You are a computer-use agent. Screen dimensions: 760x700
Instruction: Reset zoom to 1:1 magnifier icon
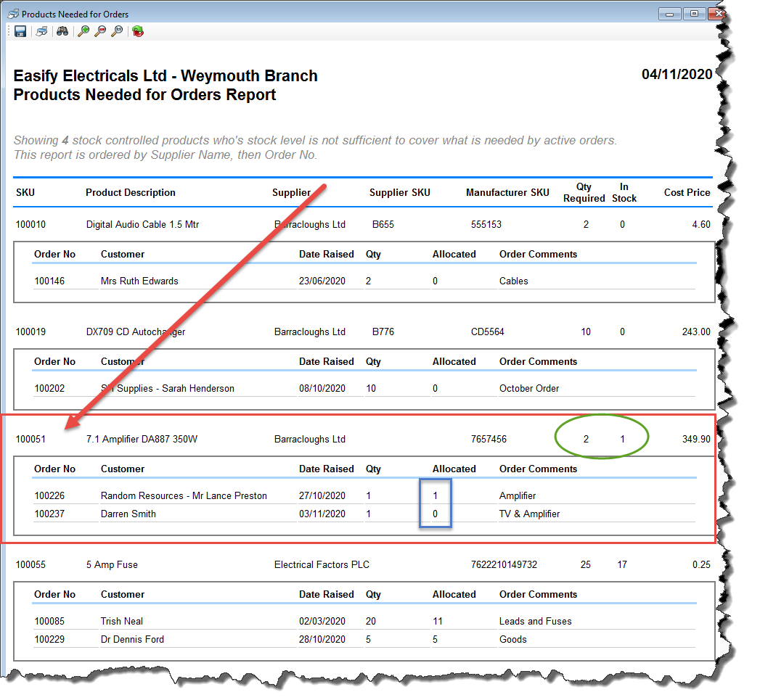[x=117, y=31]
